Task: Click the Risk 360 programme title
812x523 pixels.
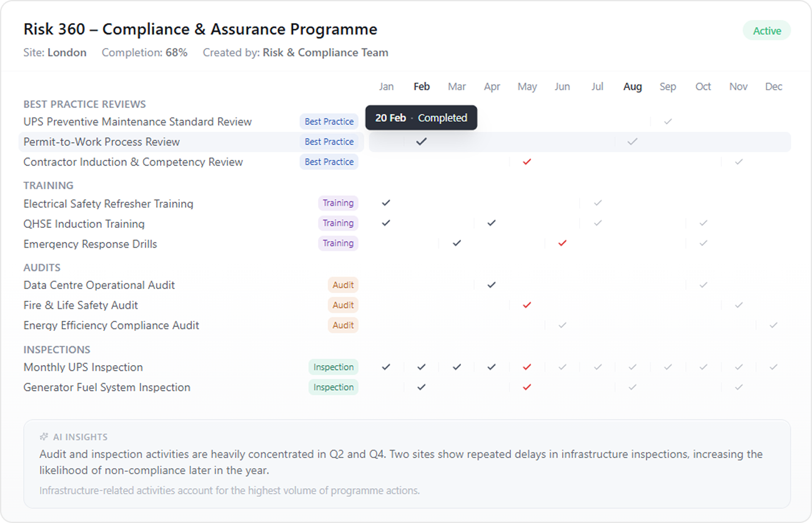Action: 201,29
